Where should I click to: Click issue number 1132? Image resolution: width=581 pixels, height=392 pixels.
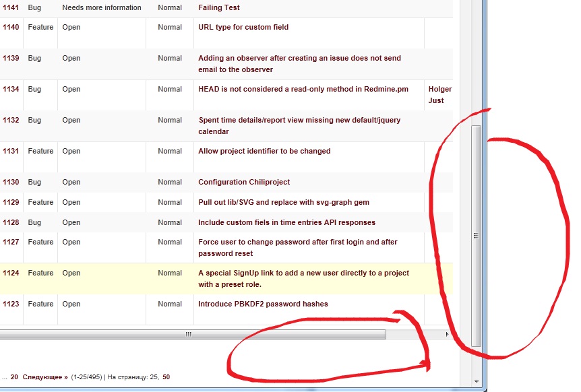[x=11, y=120]
